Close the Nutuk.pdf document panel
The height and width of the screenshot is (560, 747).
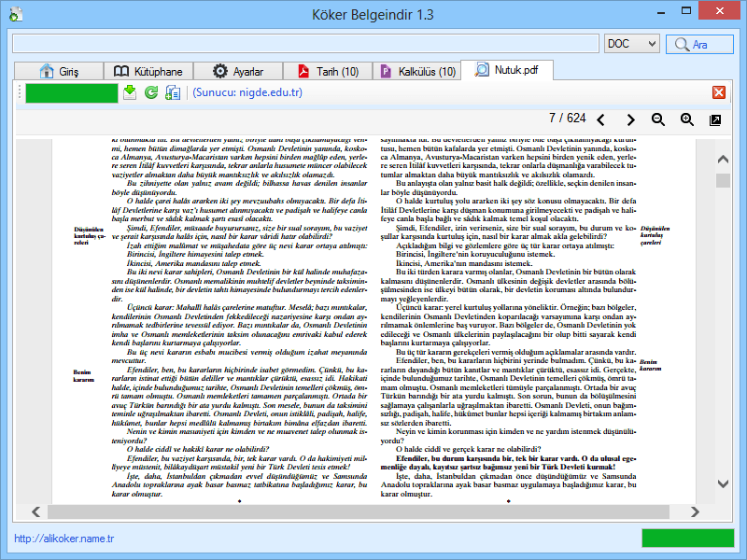click(x=719, y=92)
